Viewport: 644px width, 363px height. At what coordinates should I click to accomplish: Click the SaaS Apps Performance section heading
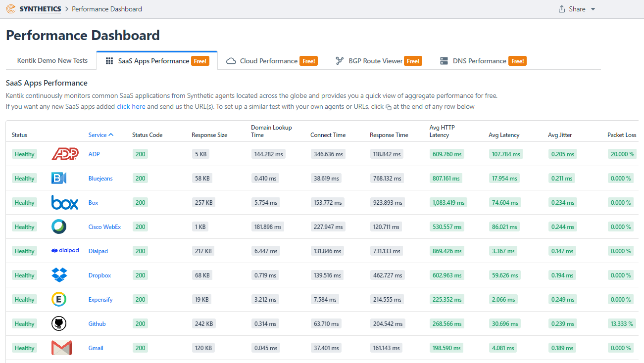(47, 83)
